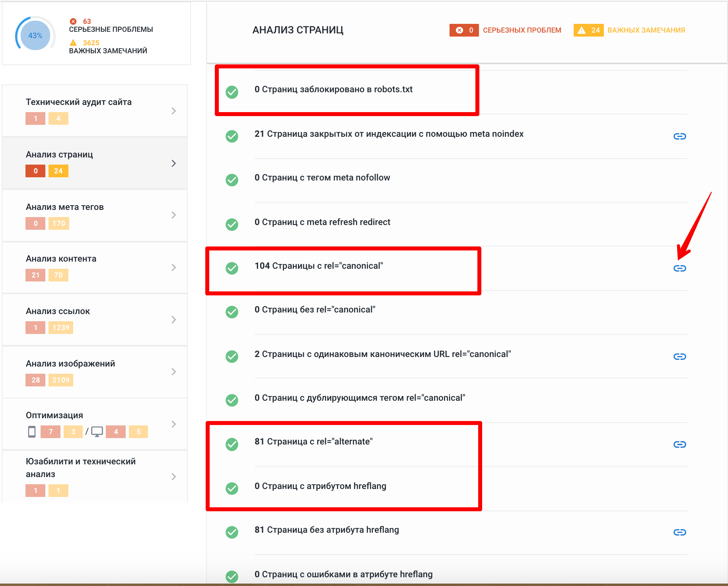Click "0 Страниц с meta refresh redirect" text
This screenshot has height=586, width=728.
click(x=322, y=222)
